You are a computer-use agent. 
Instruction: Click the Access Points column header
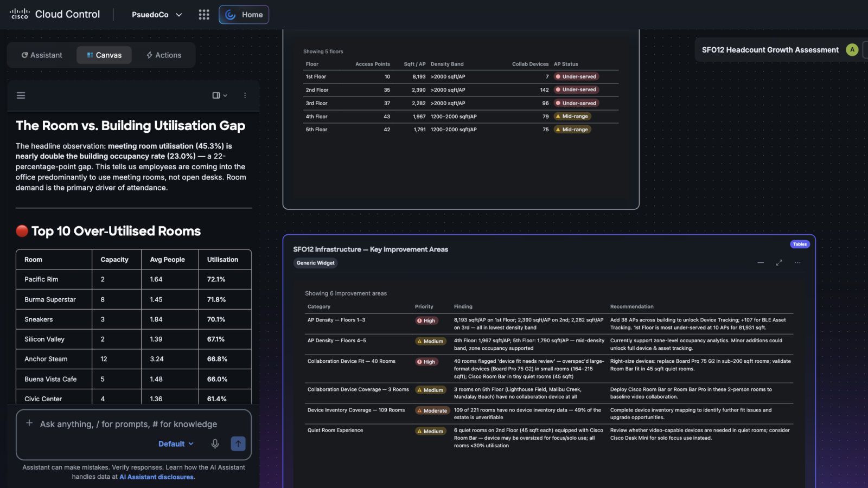point(373,64)
